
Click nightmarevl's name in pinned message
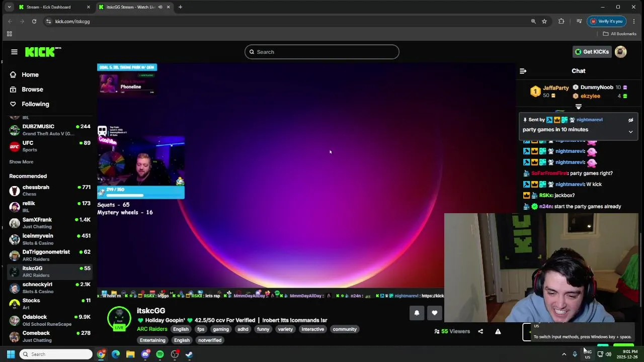coord(590,120)
